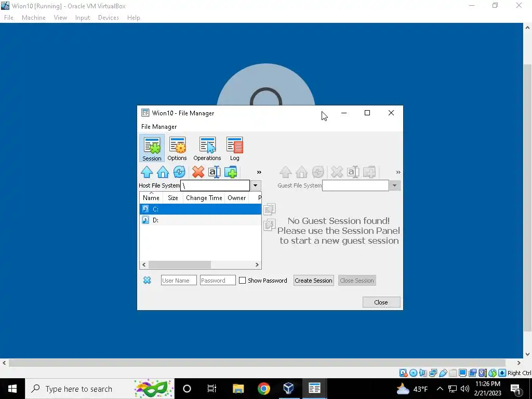532x399 pixels.
Task: Sort by Name column header
Action: point(151,198)
